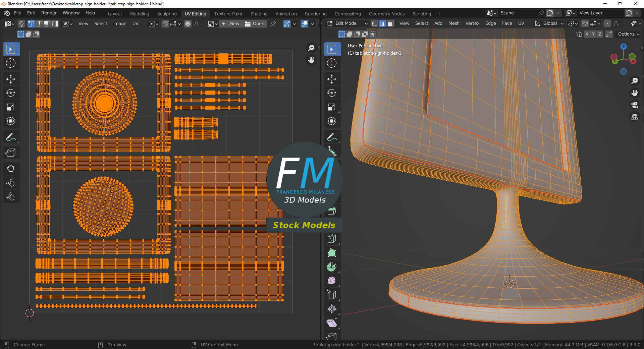Enable face select mode in 3D viewport

(390, 23)
